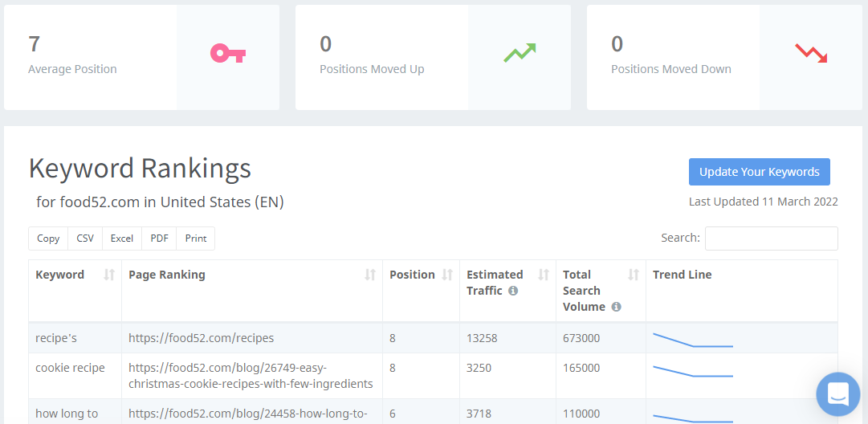Click the Estimated Traffic info icon
The image size is (868, 424).
[513, 291]
